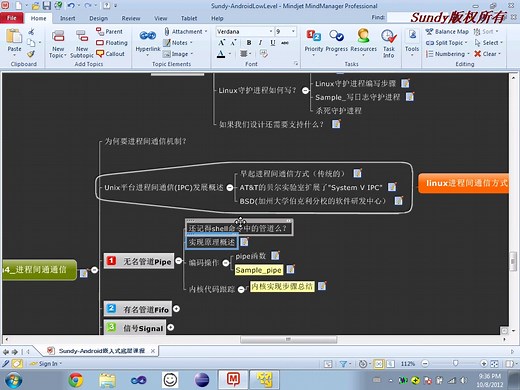Click Sign In on status bar

tap(46, 364)
